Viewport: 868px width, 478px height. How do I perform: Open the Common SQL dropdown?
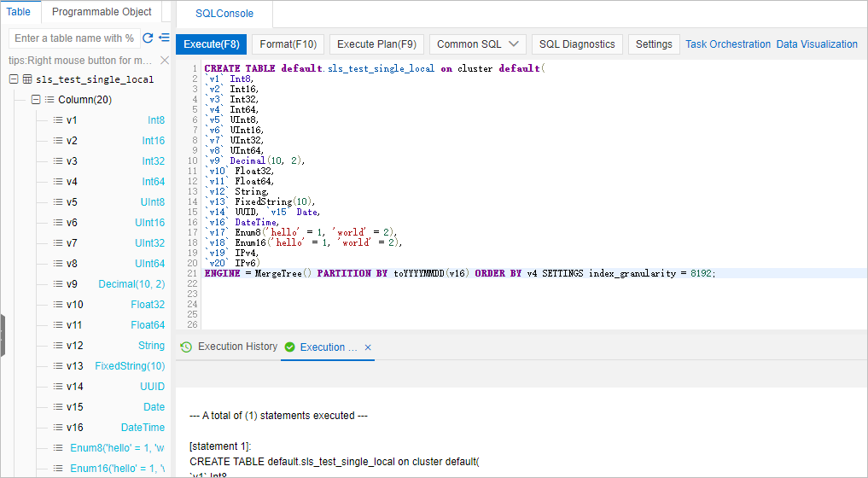click(478, 44)
